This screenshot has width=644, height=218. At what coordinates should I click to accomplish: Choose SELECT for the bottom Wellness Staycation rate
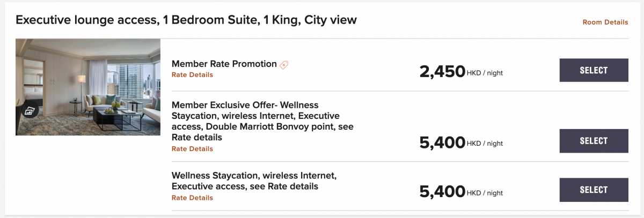coord(594,190)
